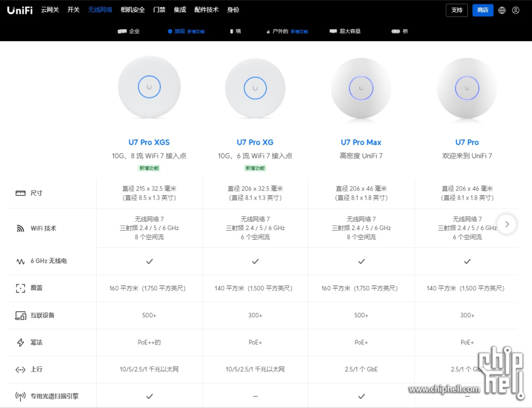Click the 户外的 category device icon
532x408 pixels.
pos(268,31)
